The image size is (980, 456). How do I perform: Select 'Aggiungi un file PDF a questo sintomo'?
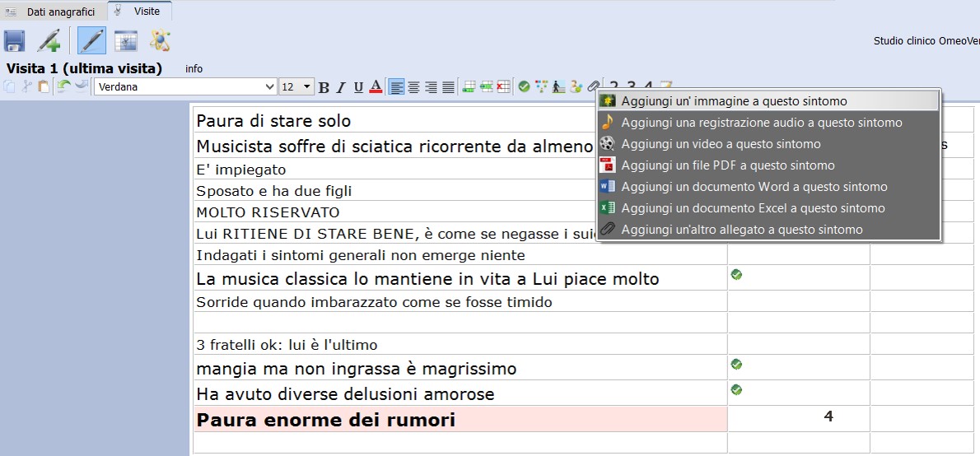(716, 165)
